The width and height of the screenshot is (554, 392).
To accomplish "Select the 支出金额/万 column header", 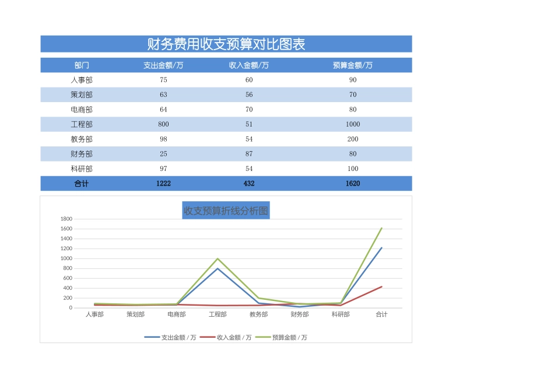I will 163,65.
